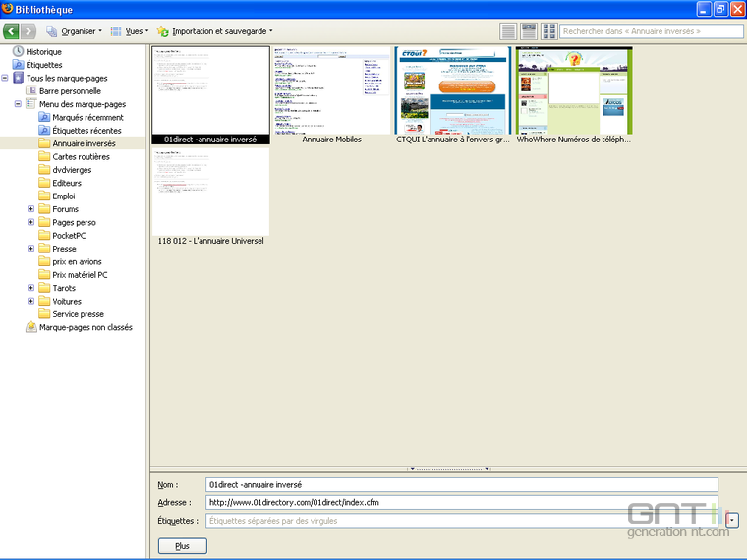747x560 pixels.
Task: Select the Annuaire inversés folder
Action: (x=78, y=143)
